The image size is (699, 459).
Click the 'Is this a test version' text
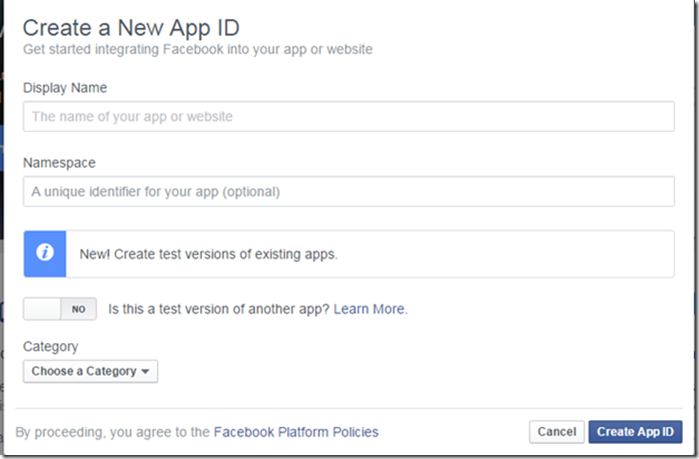pos(219,309)
